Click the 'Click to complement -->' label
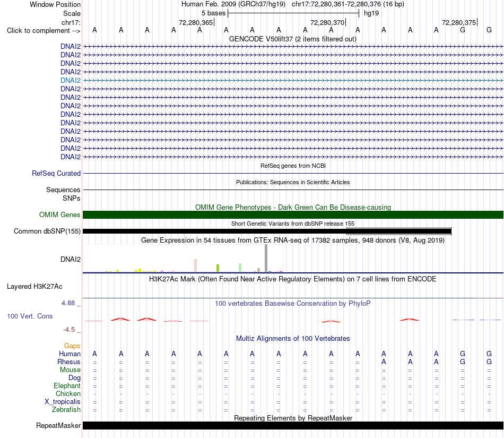The width and height of the screenshot is (504, 438). [44, 31]
